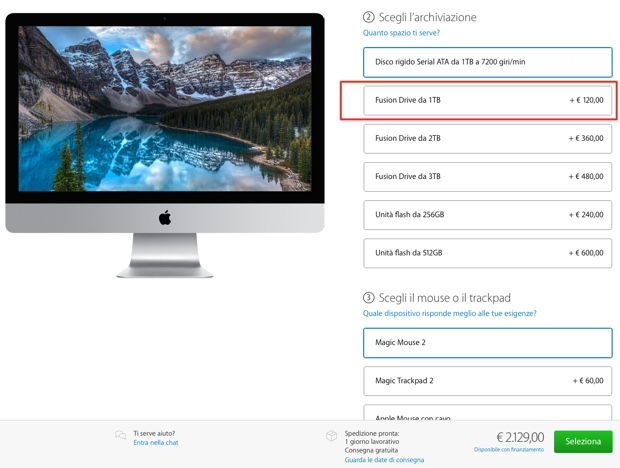Screen dimensions: 620x468
Task: Click the '+ € 360,00' price text
Action: [x=586, y=138]
